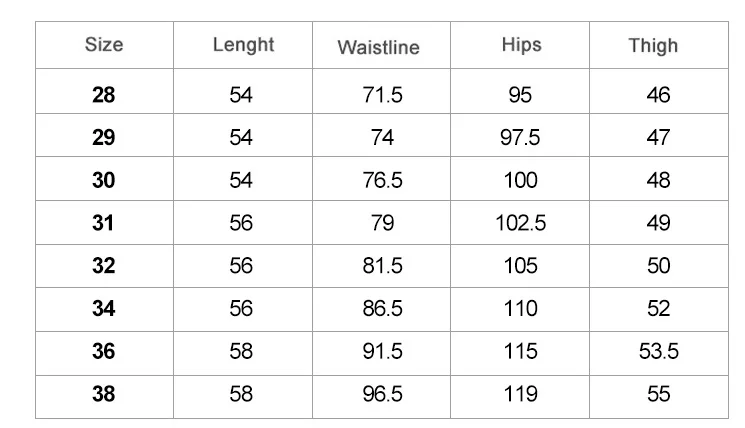Viewport: 745px width, 428px height.
Task: Click thigh value 46
Action: click(658, 95)
